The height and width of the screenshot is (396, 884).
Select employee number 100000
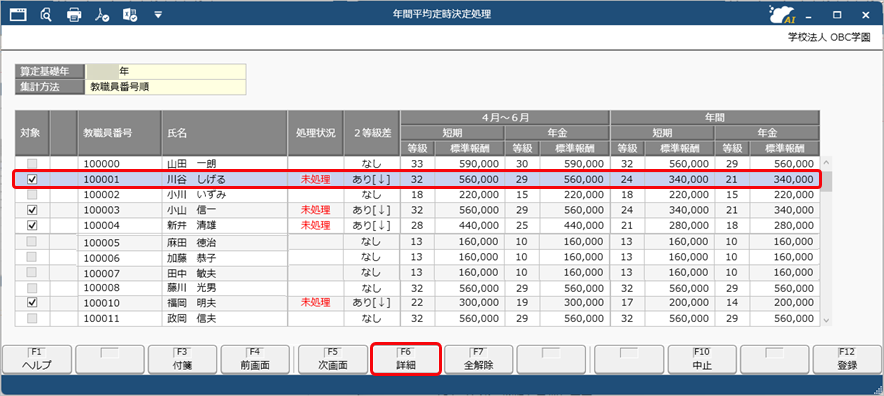point(102,164)
